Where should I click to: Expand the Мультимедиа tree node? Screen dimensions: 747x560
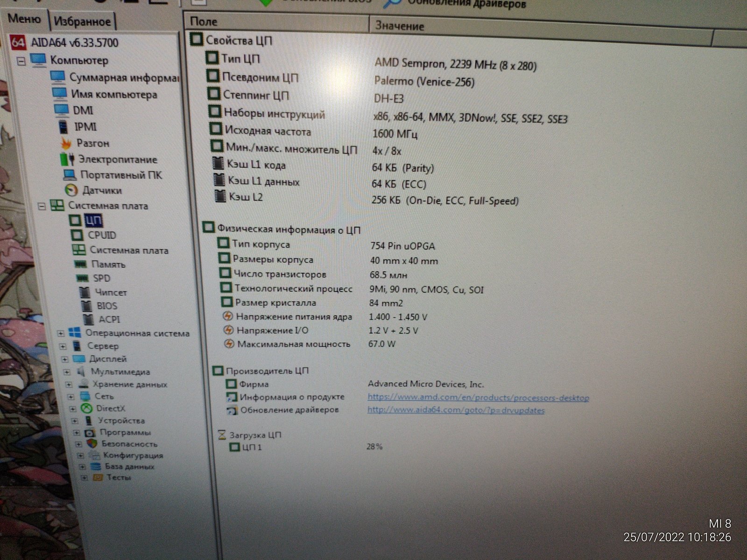tap(67, 372)
